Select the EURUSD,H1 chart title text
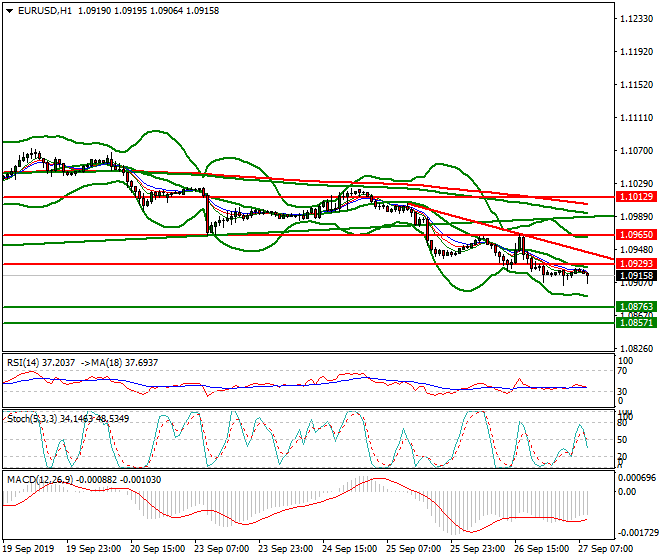The height and width of the screenshot is (560, 660). [x=45, y=11]
